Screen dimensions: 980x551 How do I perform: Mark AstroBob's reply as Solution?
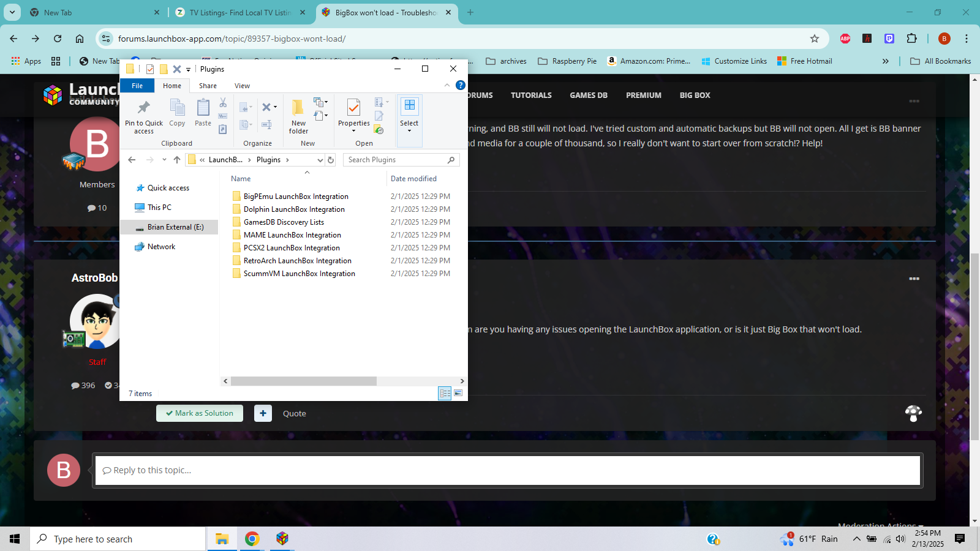tap(200, 413)
